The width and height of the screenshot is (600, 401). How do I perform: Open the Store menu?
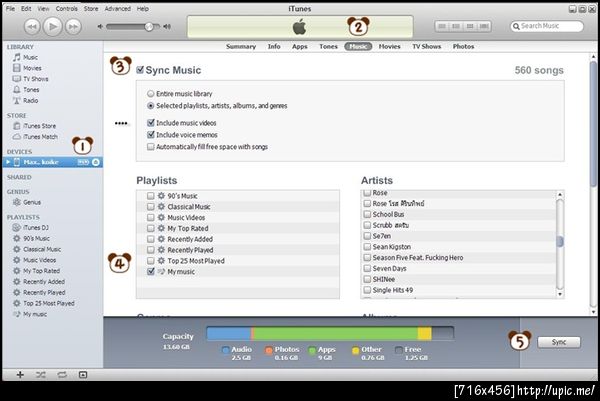[91, 8]
